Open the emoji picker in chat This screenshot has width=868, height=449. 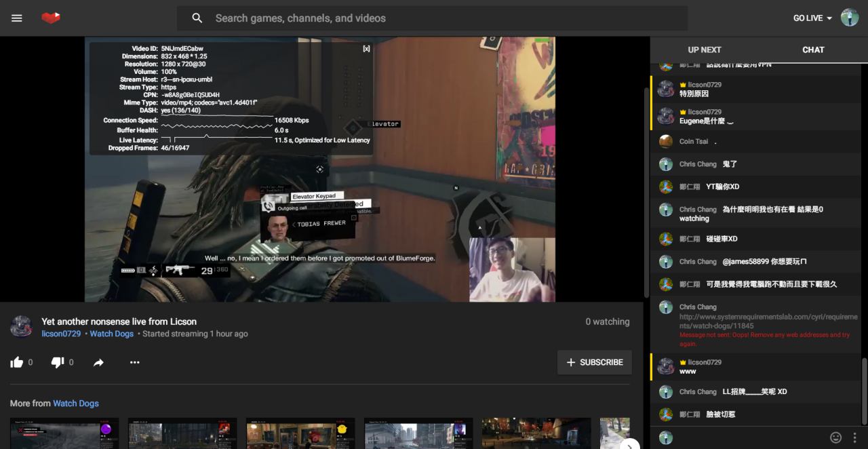pyautogui.click(x=835, y=437)
